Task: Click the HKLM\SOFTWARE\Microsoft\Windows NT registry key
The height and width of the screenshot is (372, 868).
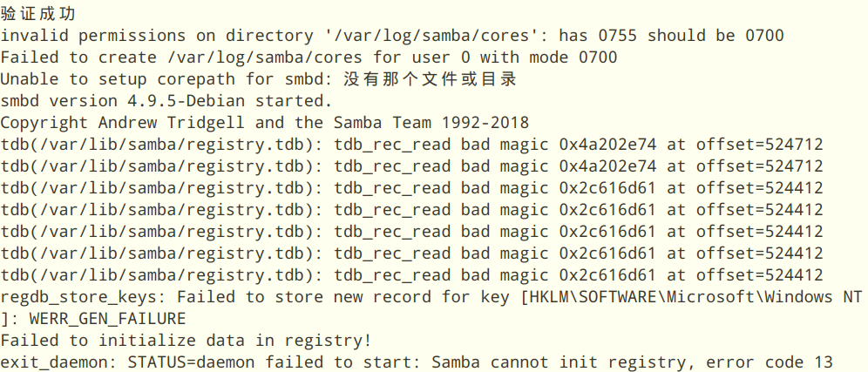Action: click(690, 297)
